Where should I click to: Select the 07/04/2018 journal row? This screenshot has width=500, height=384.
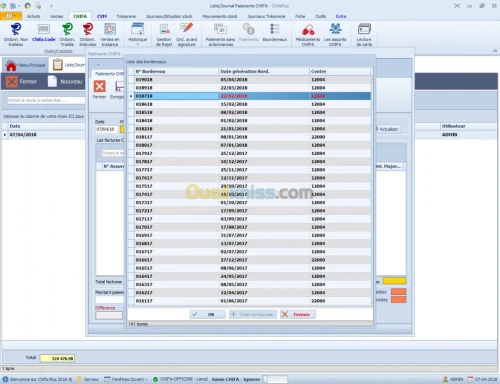click(x=44, y=135)
